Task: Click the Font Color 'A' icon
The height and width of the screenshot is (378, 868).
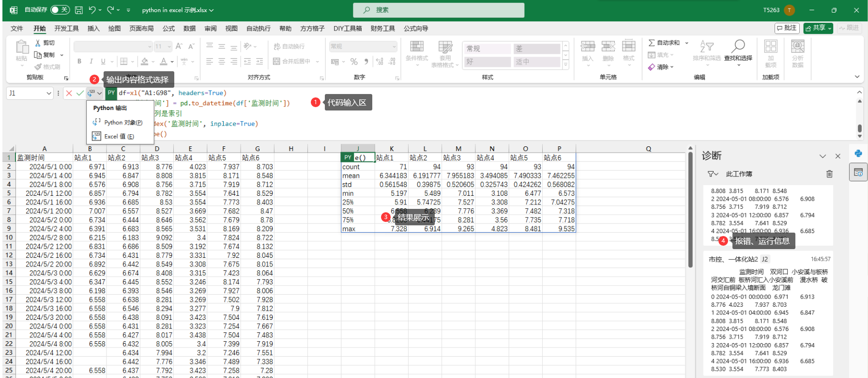Action: 164,62
